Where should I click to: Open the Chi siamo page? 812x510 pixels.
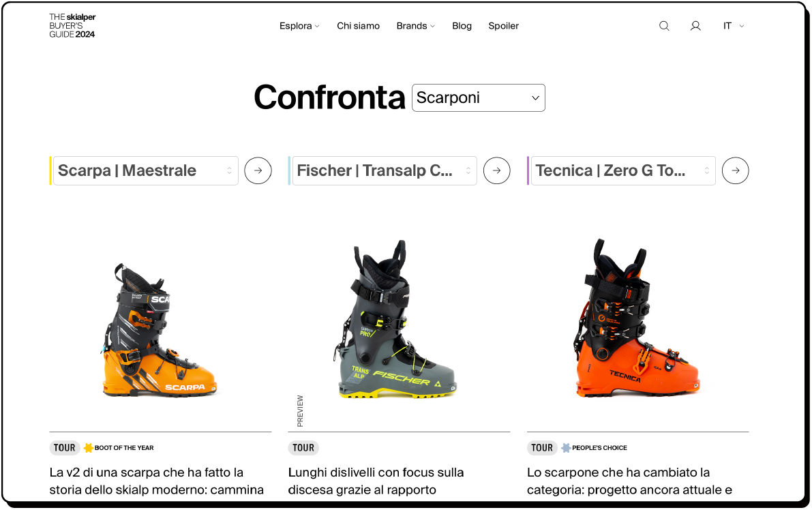coord(358,26)
